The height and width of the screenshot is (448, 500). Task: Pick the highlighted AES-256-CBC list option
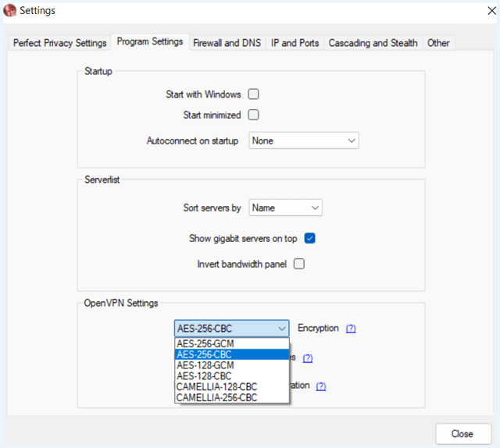coord(232,354)
